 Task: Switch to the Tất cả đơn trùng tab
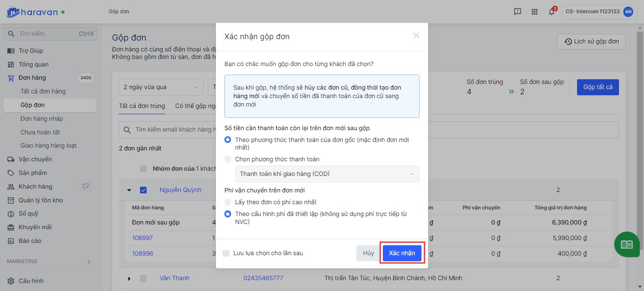[142, 106]
